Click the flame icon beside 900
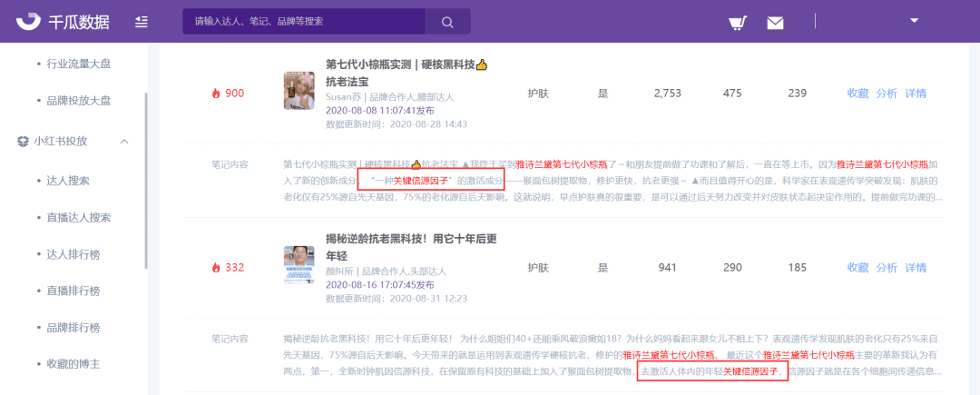980x395 pixels. coord(215,94)
